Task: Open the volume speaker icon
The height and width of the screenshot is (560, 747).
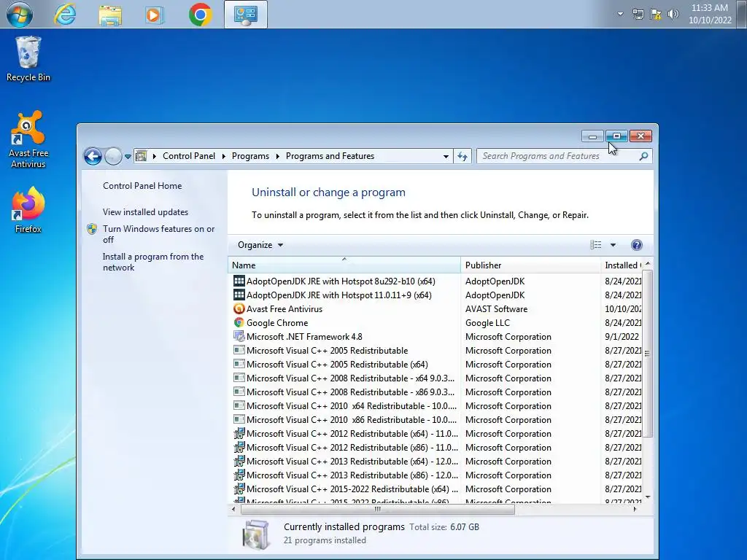Action: (673, 15)
